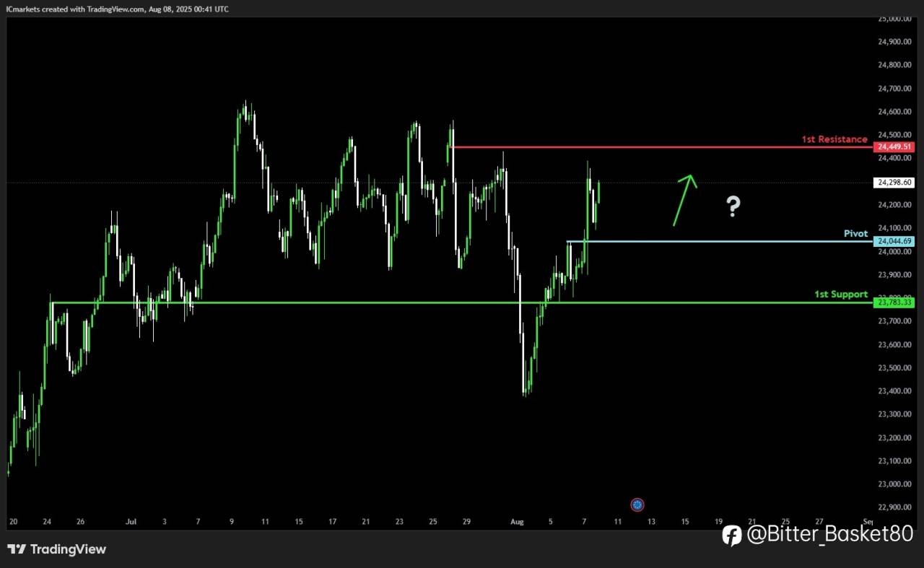Click the 23,100.00 price axis label
Viewport: 924px width, 568px height.
(894, 460)
